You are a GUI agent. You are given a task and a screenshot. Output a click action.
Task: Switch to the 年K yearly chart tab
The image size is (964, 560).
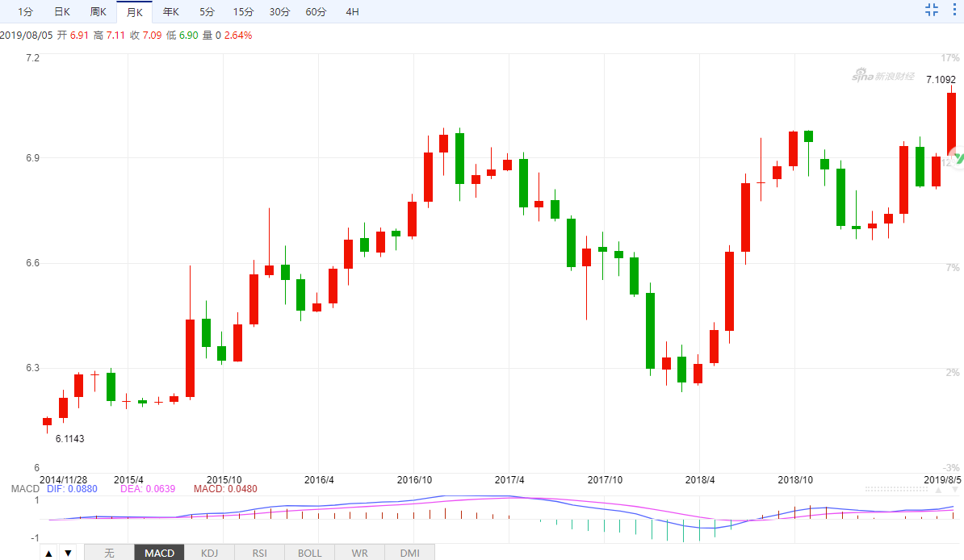(x=171, y=11)
